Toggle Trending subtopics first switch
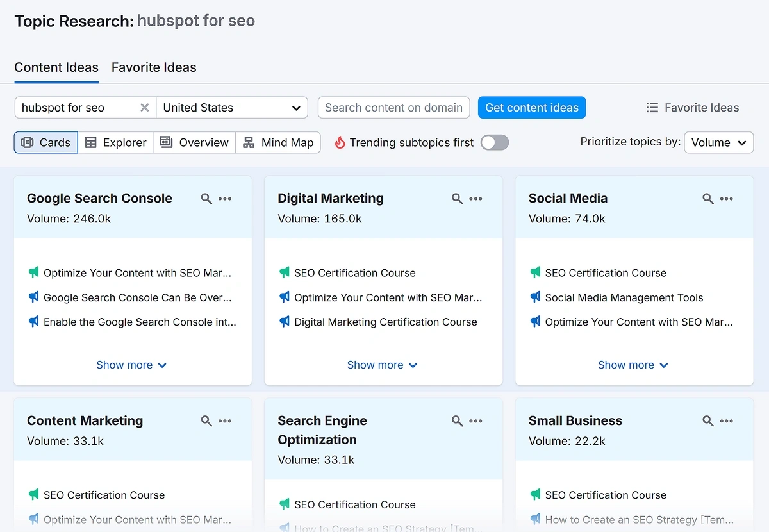This screenshot has width=769, height=532. [x=495, y=142]
